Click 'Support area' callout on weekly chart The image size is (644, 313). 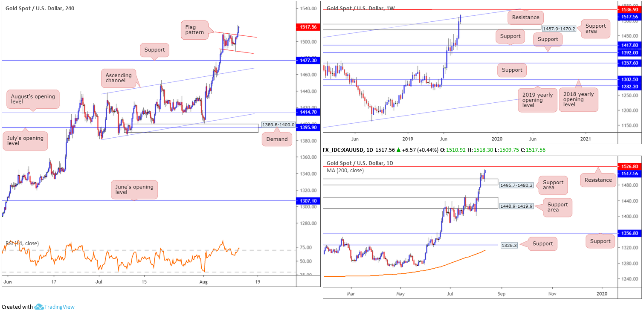(595, 29)
